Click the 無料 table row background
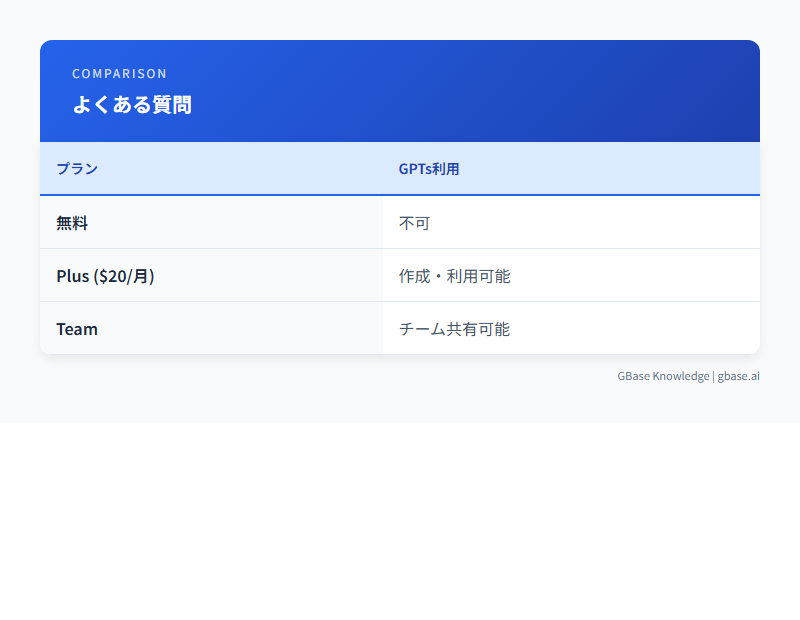 pos(250,222)
